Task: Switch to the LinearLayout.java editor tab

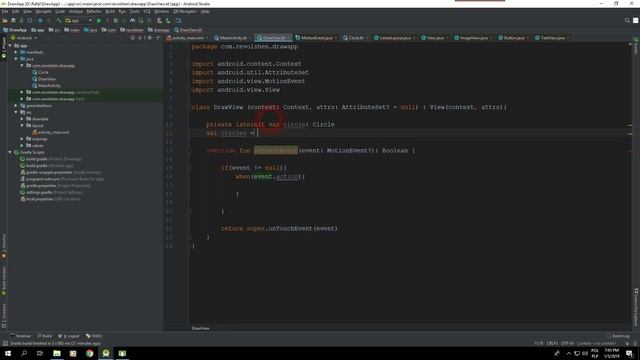Action: (x=395, y=38)
